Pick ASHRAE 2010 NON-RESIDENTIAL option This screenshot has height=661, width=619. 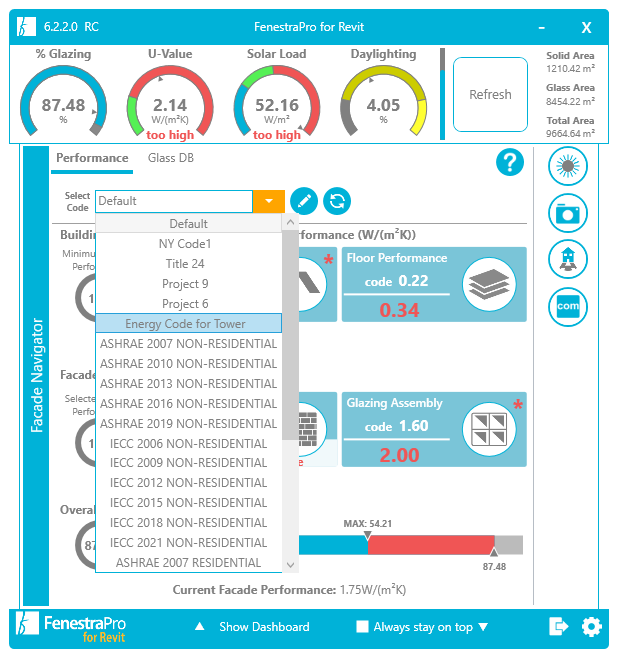coord(188,363)
